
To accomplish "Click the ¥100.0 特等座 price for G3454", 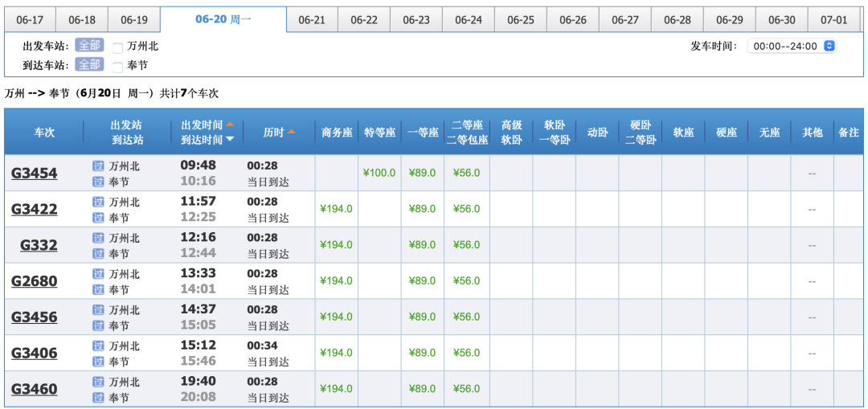I will point(379,173).
